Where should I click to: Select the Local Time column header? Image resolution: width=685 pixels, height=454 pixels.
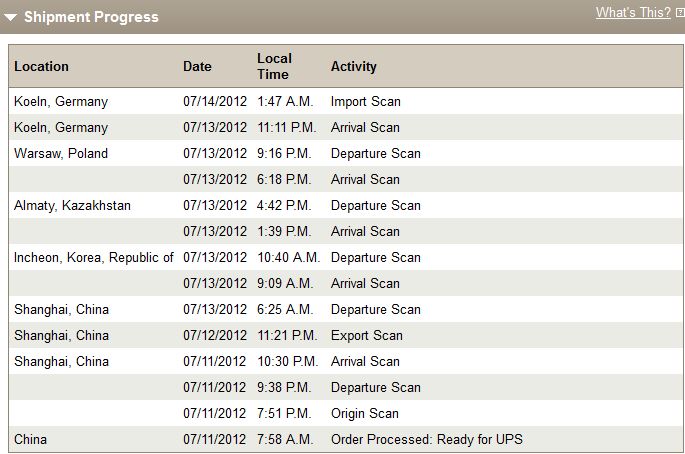coord(274,66)
